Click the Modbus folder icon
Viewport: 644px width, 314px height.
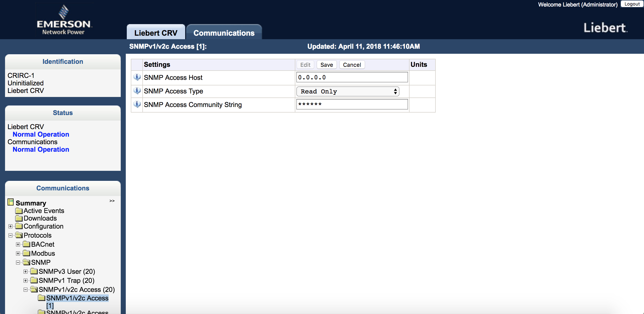tap(26, 253)
